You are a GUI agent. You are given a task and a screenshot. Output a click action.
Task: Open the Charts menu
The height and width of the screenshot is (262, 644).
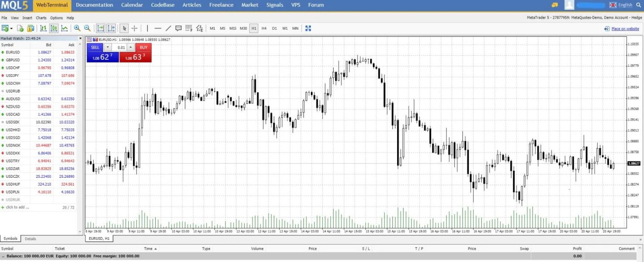point(41,18)
